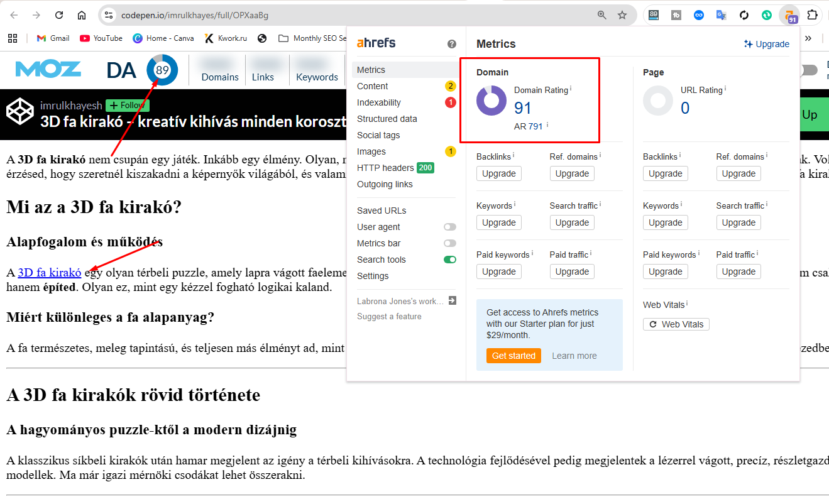Open the Home - Canva bookmark
This screenshot has height=504, width=829.
click(x=163, y=38)
